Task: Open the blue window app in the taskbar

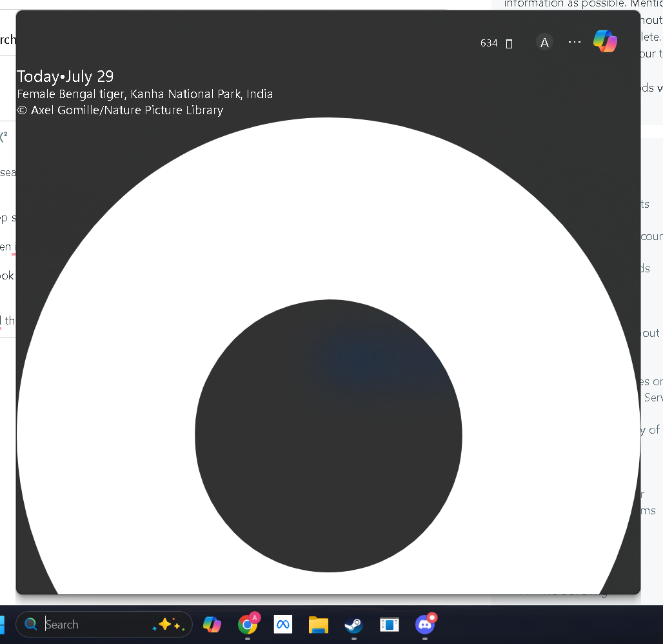Action: 390,625
